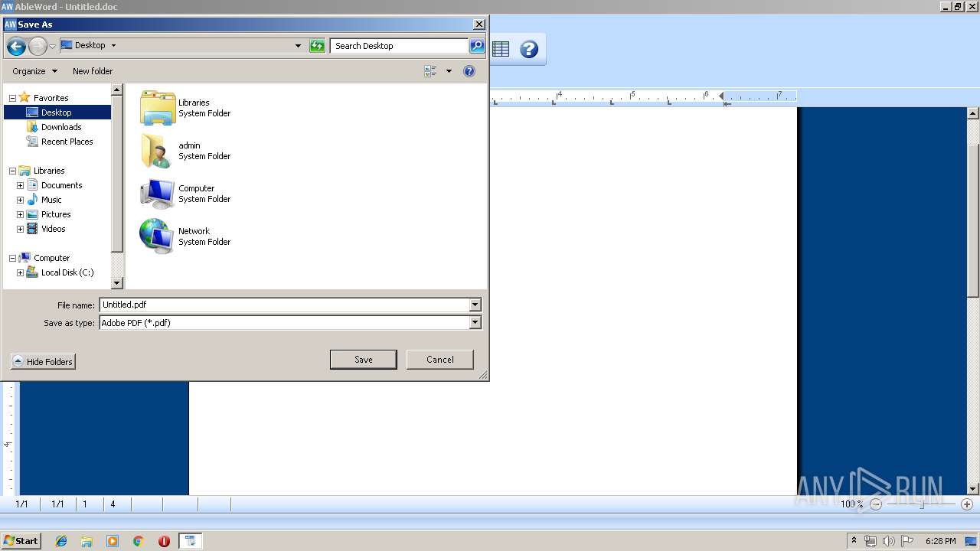Collapse the Libraries group
980x551 pixels.
click(x=12, y=171)
